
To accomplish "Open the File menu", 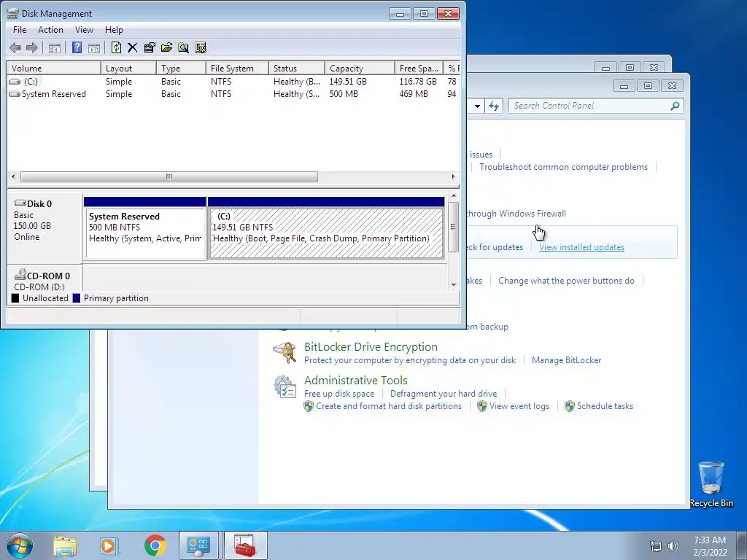I will click(20, 29).
